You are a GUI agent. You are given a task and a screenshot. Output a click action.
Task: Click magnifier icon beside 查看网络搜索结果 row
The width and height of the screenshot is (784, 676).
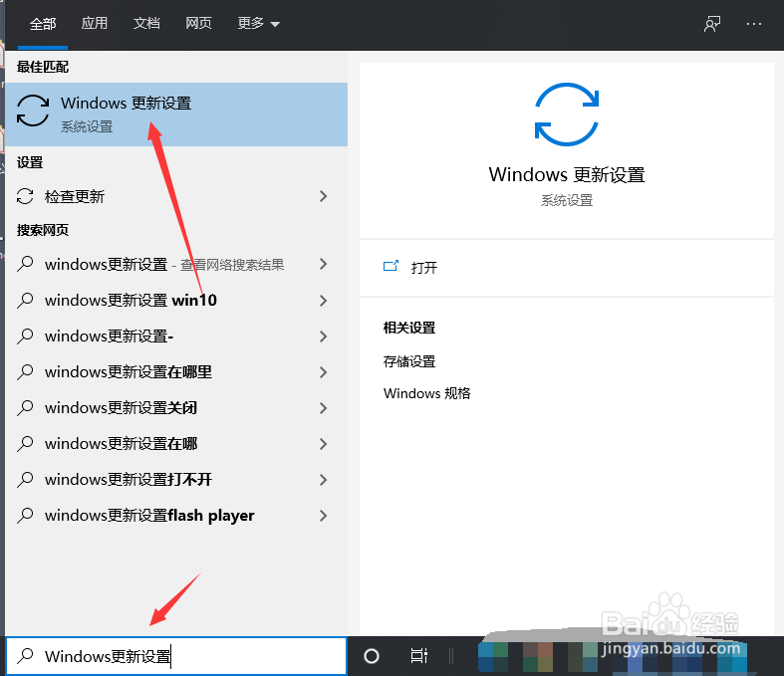pos(25,264)
